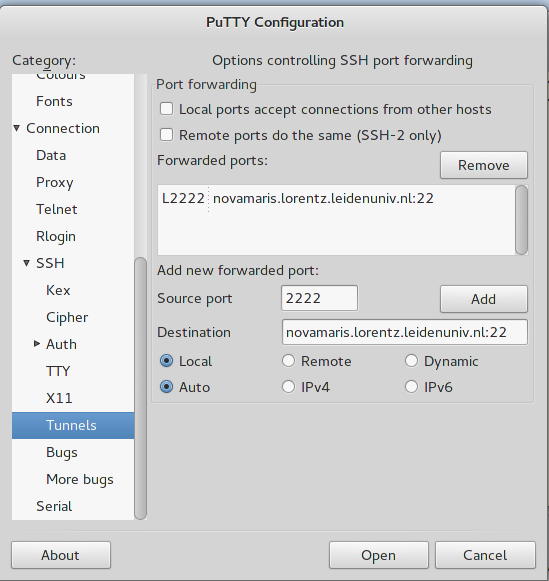Screen dimensions: 549x581
Task: Collapse the Connection category arrow
Action: (x=17, y=128)
